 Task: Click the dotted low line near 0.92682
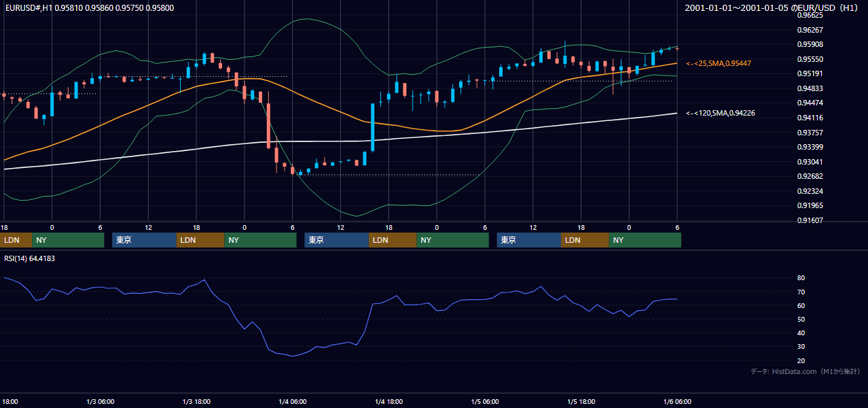pyautogui.click(x=391, y=175)
